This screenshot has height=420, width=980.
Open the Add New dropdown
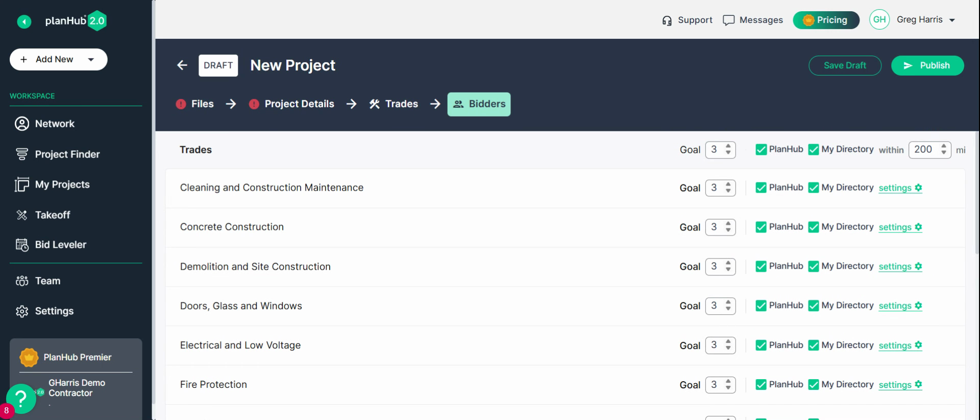click(58, 59)
